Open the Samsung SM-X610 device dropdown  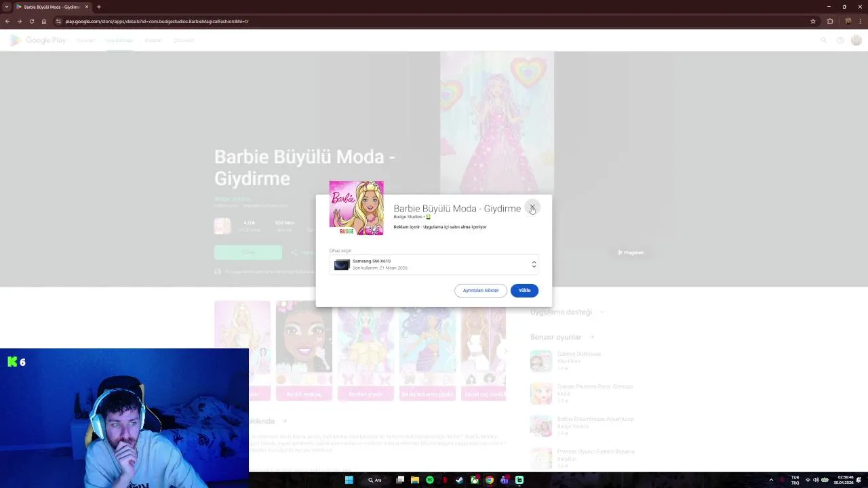click(x=434, y=264)
